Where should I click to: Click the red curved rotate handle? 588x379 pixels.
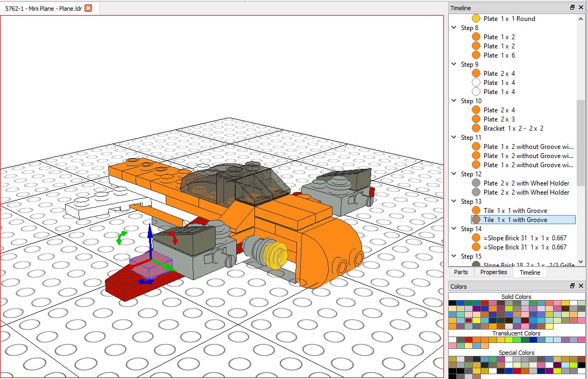(x=174, y=238)
